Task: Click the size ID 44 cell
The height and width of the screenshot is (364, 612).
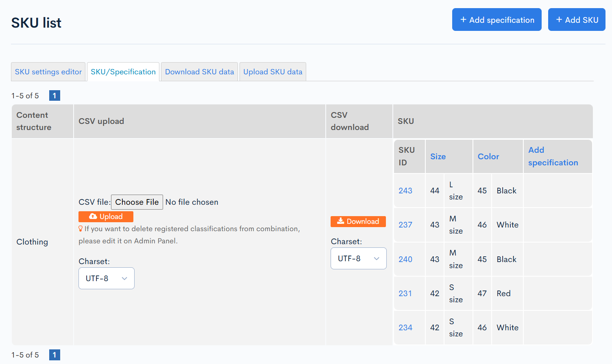Action: (x=435, y=191)
